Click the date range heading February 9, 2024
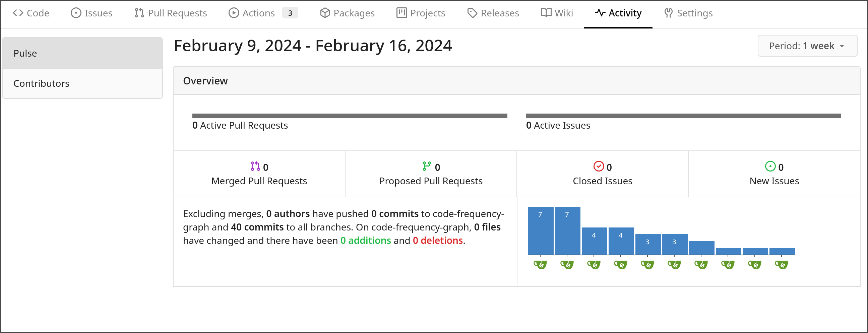The width and height of the screenshot is (868, 333). click(313, 46)
